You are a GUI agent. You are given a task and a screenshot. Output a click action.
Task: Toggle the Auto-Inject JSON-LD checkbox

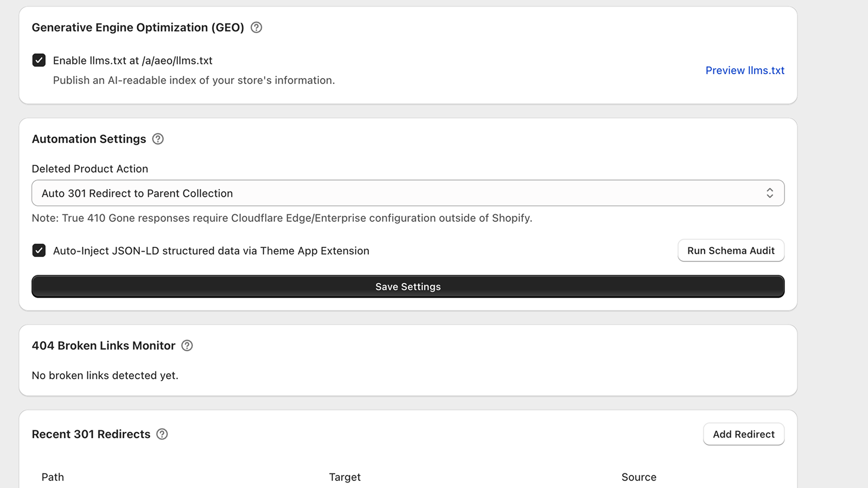(x=39, y=251)
